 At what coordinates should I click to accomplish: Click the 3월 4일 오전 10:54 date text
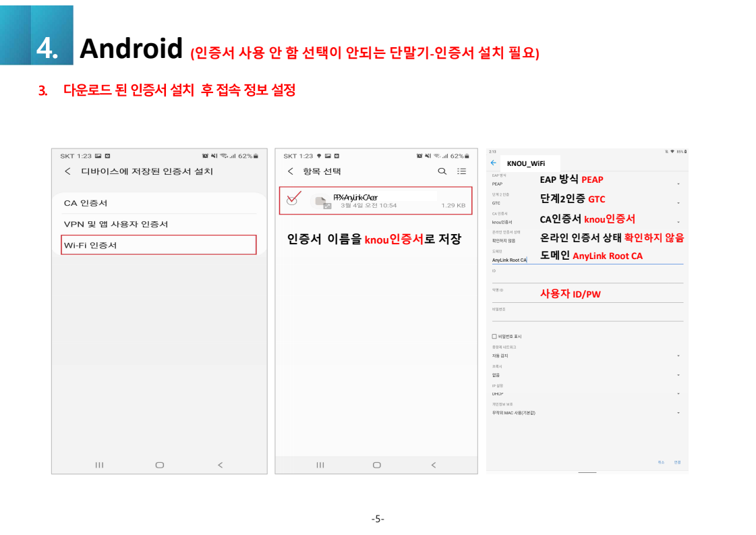coord(368,206)
